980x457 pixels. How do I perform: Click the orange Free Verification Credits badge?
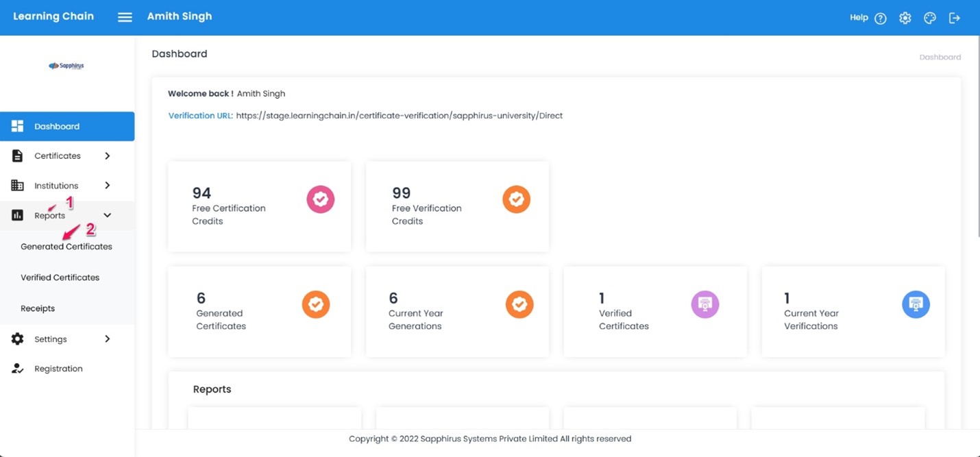pyautogui.click(x=517, y=199)
